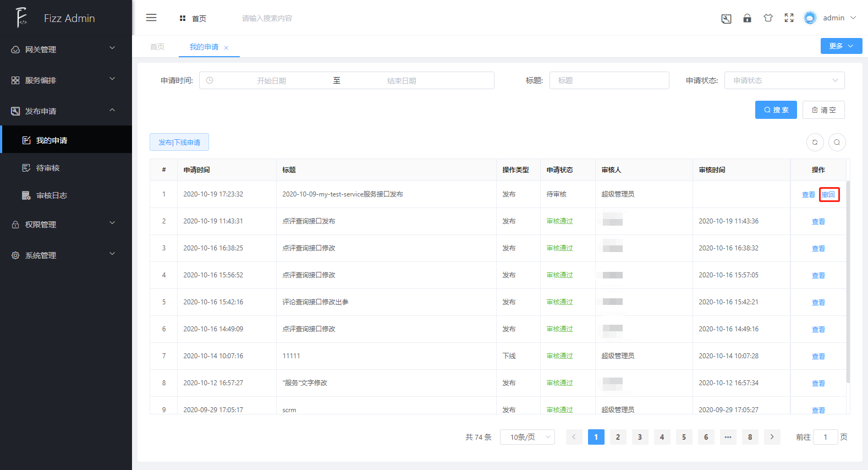
Task: Change page size 10条/页 dropdown
Action: [x=527, y=437]
